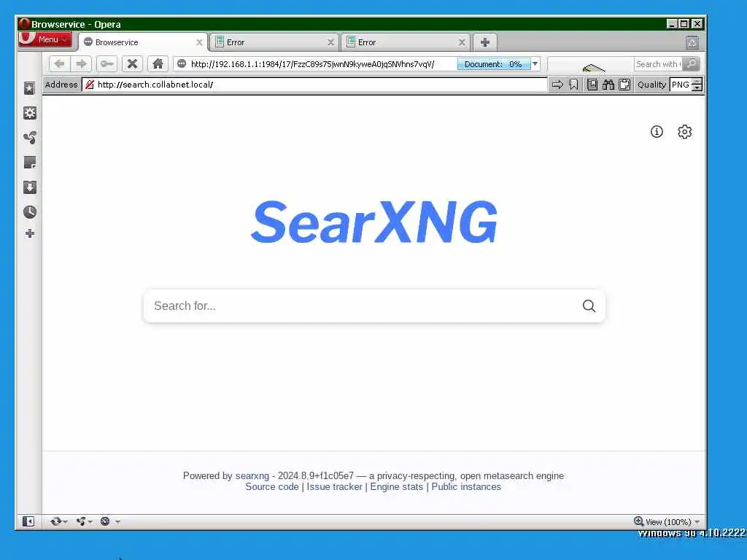
Task: Click the search magnifier in Opera toolbar
Action: [x=691, y=64]
